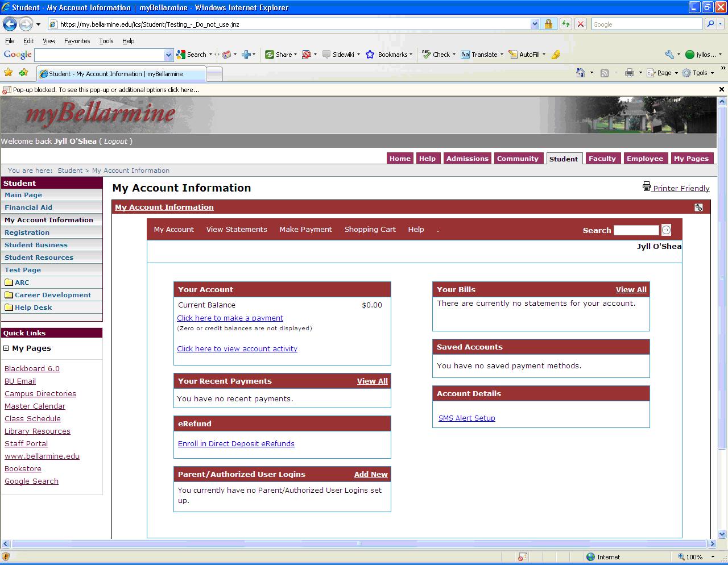728x565 pixels.
Task: Click the Add to Favorites star-plus icon
Action: [23, 73]
